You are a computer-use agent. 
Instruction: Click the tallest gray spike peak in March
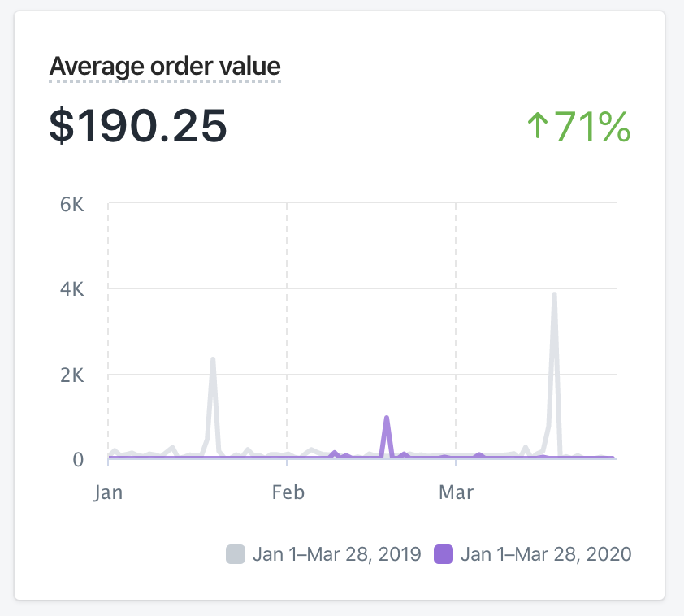coord(554,294)
